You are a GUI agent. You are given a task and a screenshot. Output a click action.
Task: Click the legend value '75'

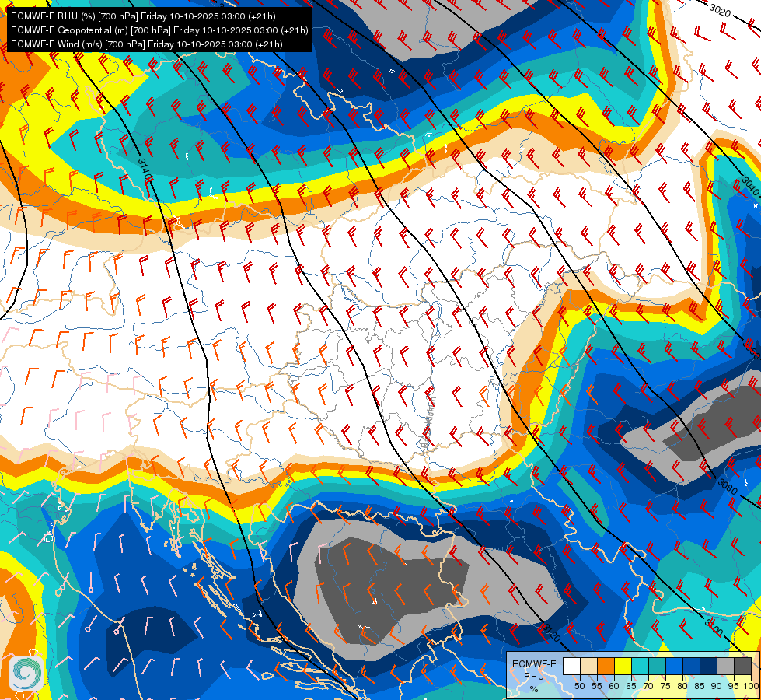pyautogui.click(x=665, y=686)
